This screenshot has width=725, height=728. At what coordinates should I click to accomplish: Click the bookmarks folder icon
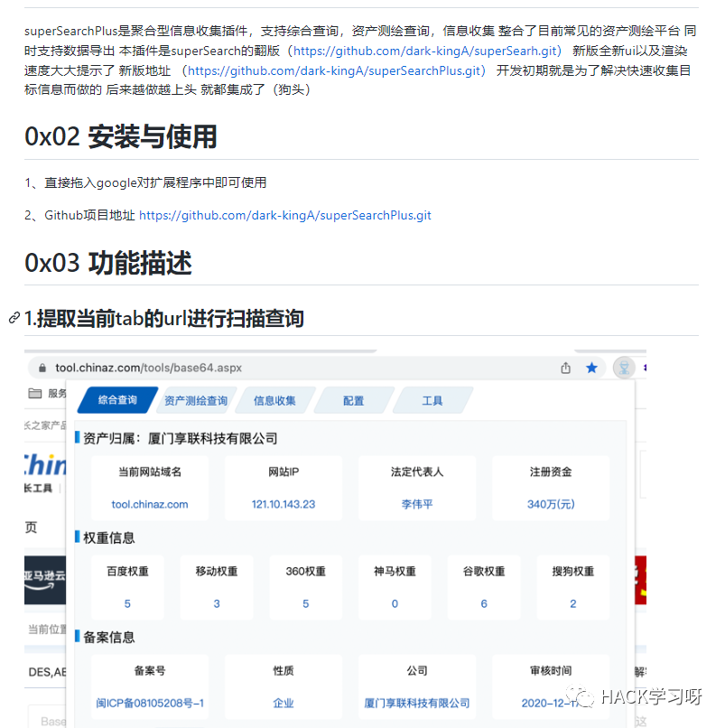click(x=35, y=393)
